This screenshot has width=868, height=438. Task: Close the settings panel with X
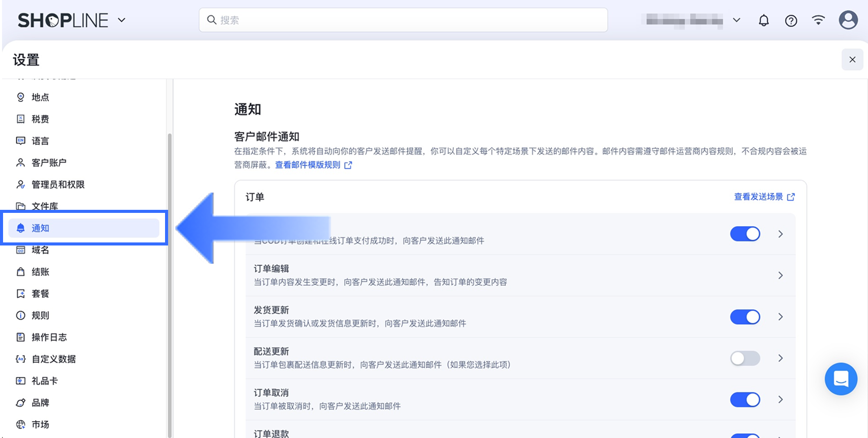[852, 60]
